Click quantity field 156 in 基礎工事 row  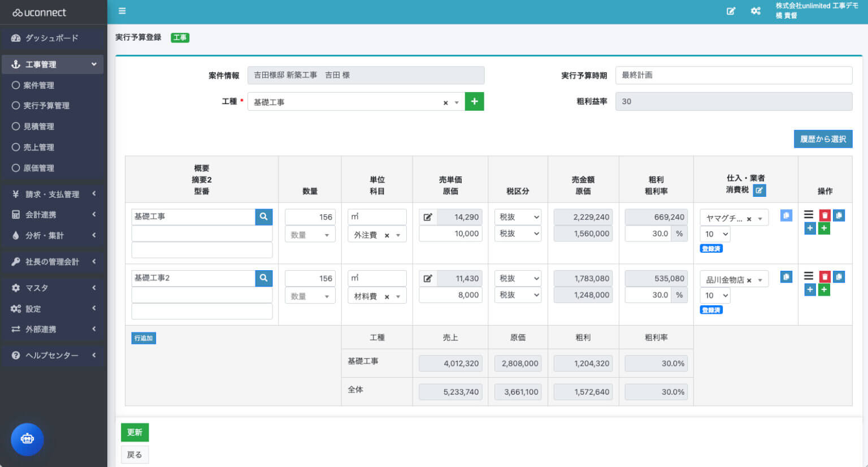(x=310, y=217)
